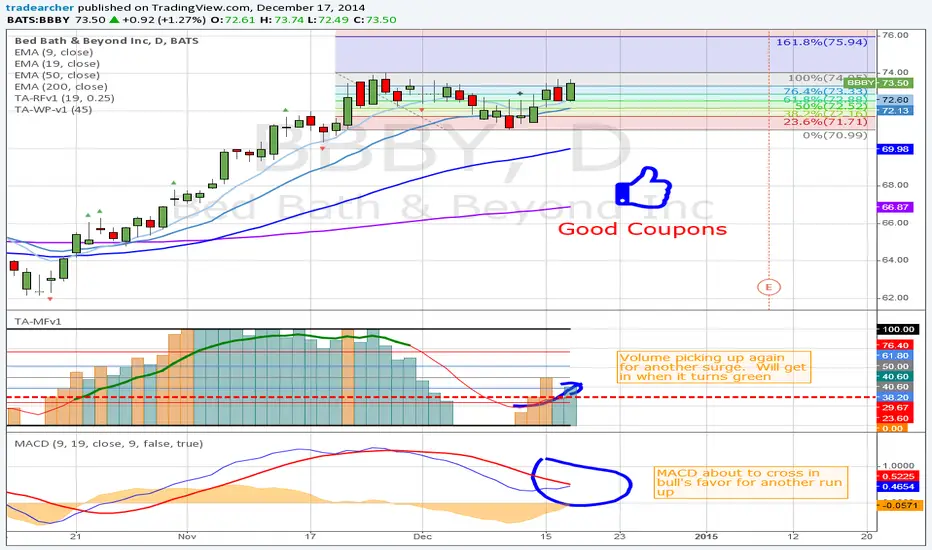Screen dimensions: 932x550
Task: Select the red 'Good Coupons' text annotation
Action: 642,229
